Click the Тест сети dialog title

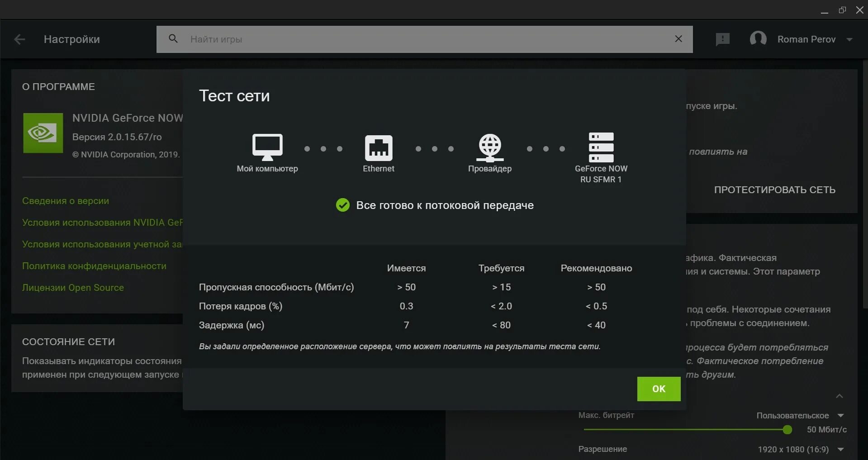[x=234, y=96]
